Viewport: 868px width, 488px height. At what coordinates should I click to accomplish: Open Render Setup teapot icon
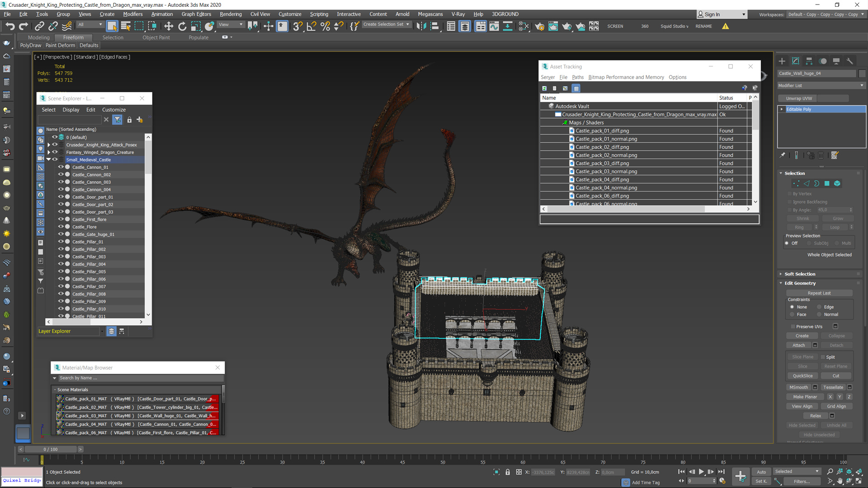pos(539,26)
